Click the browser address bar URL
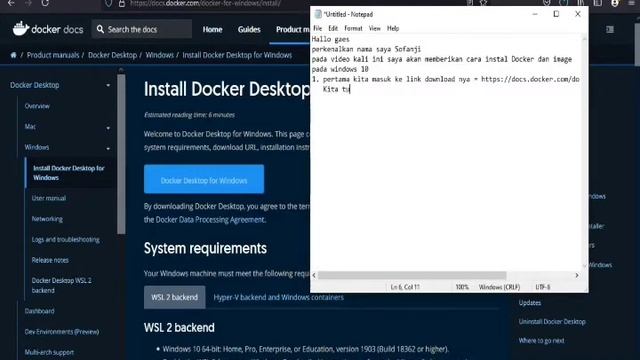Viewport: 640px width, 360px height. tap(205, 3)
